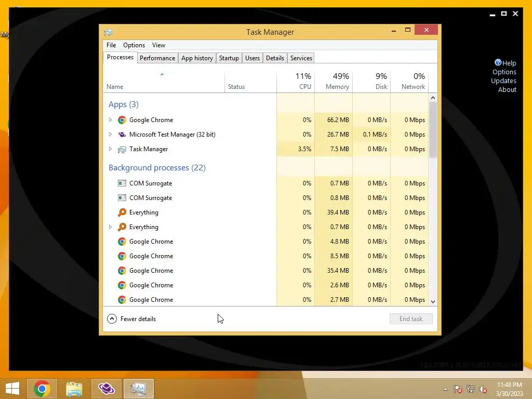Open Google Chrome from the taskbar
Image resolution: width=532 pixels, height=399 pixels.
pos(42,389)
